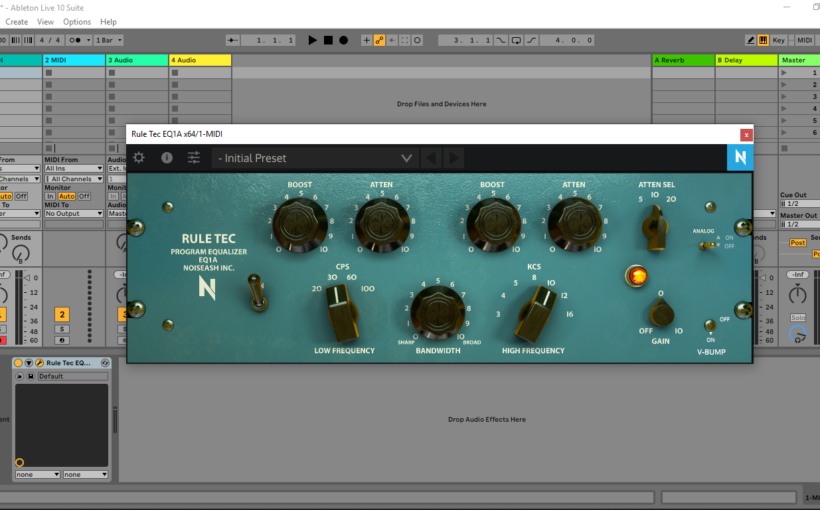Click the low frequency BOOST knob

click(x=300, y=225)
